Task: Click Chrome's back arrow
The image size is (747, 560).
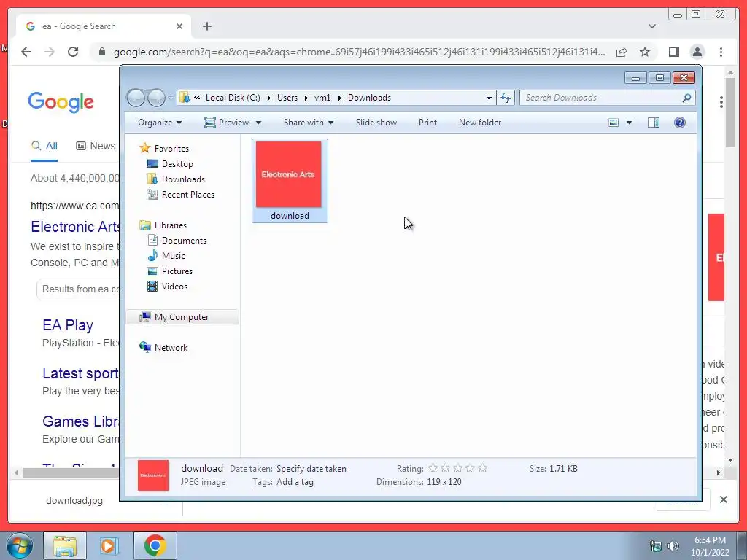Action: 26,52
